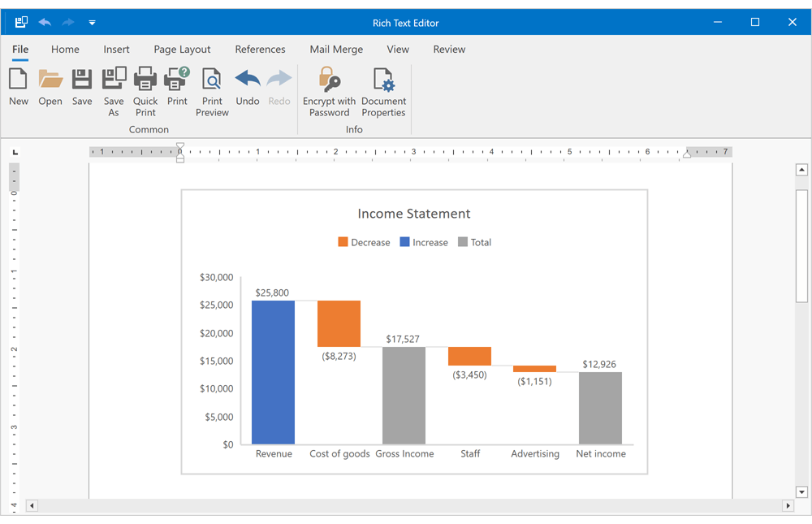Save the current document
The image size is (812, 524).
coord(81,85)
